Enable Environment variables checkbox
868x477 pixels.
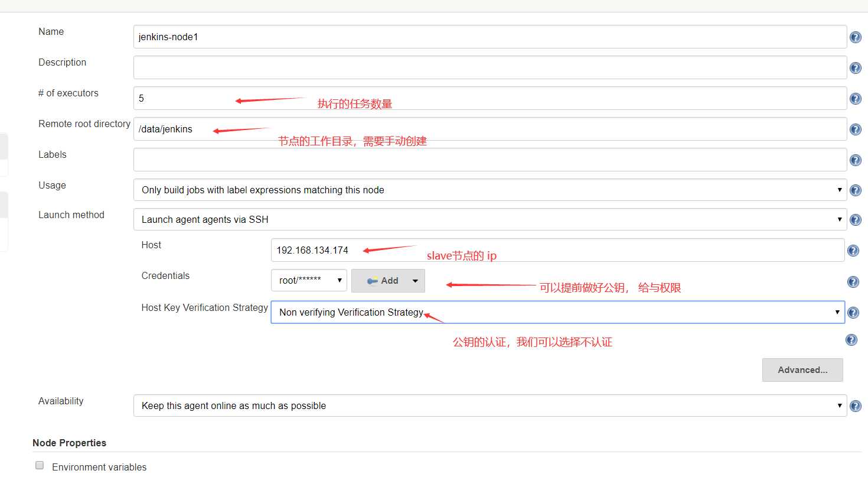[40, 465]
